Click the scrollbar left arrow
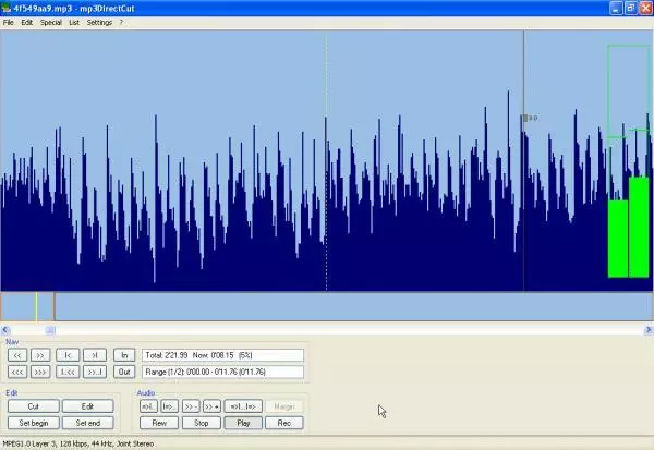The height and width of the screenshot is (450, 654). (x=5, y=330)
